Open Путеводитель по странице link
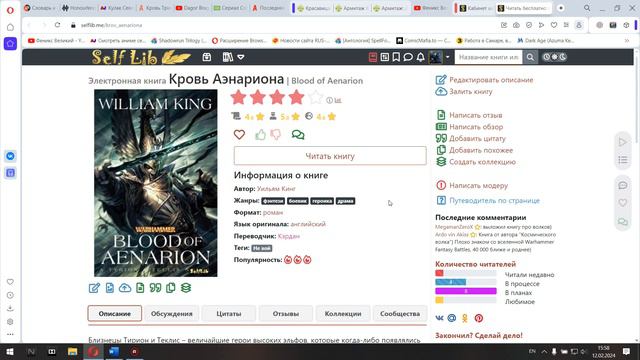Screen dimensions: 640x360 494,200
